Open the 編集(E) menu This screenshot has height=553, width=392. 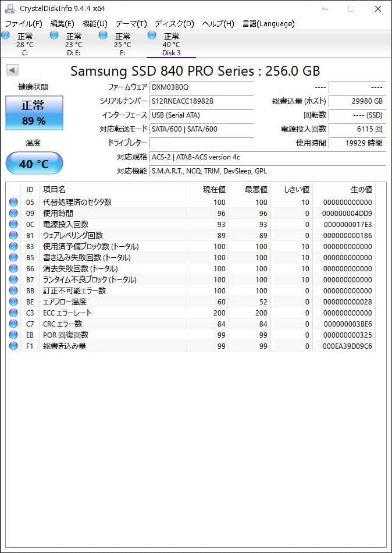pyautogui.click(x=62, y=24)
